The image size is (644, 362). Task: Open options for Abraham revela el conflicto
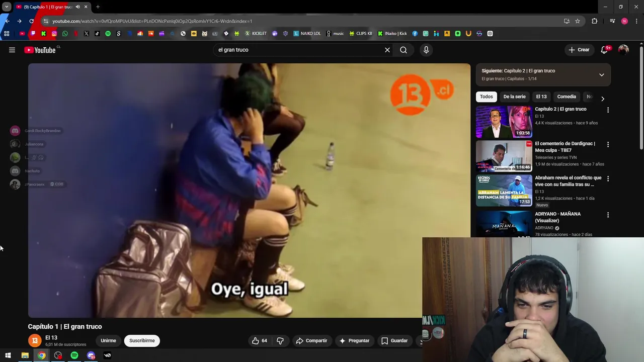608,179
